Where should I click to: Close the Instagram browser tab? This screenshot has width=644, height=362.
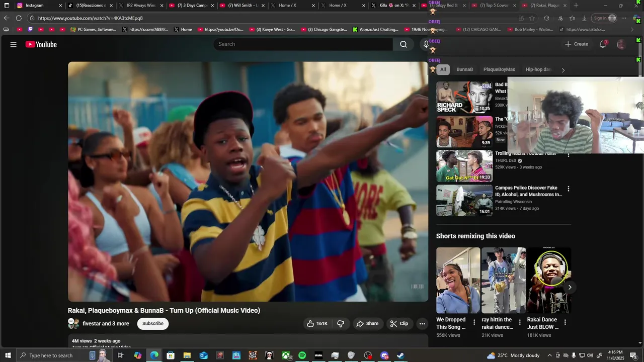(x=60, y=6)
